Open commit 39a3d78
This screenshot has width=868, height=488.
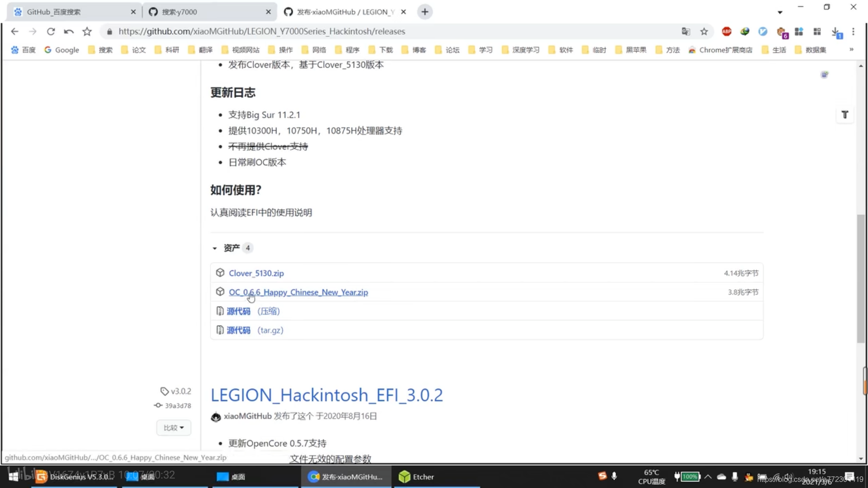click(x=173, y=405)
